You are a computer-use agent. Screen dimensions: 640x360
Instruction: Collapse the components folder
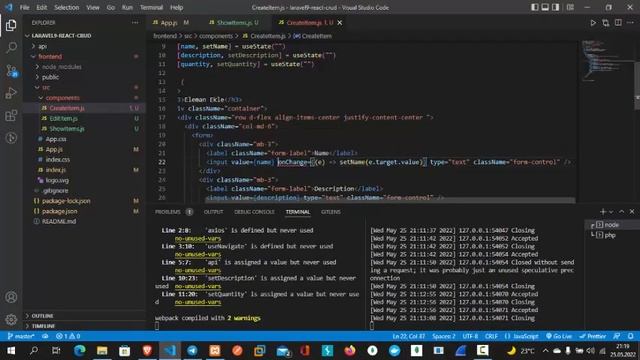coord(62,98)
